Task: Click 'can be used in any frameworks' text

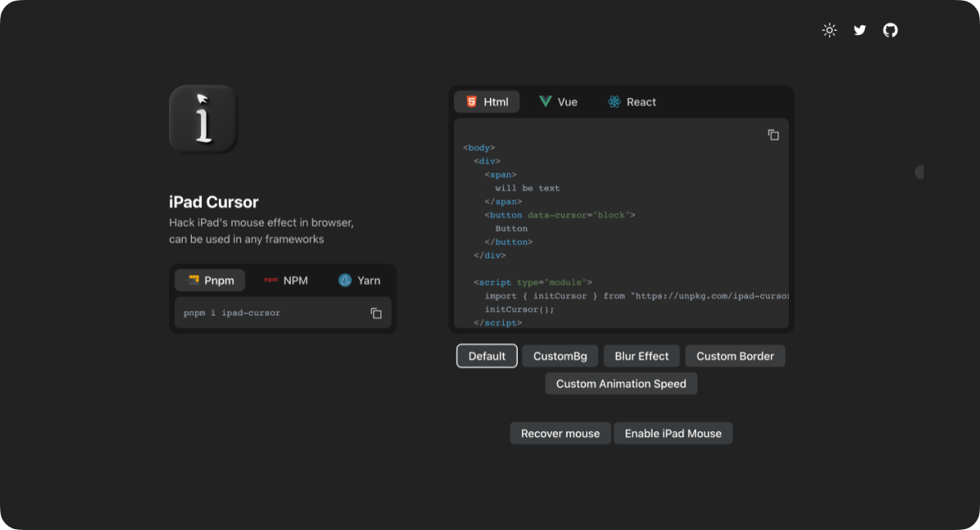Action: 247,239
